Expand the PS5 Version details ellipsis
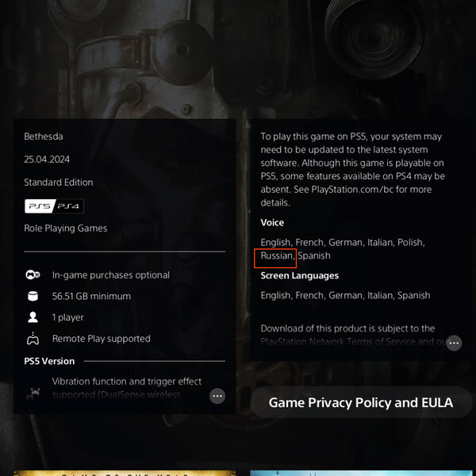Viewport: 476px width, 476px height. (217, 396)
